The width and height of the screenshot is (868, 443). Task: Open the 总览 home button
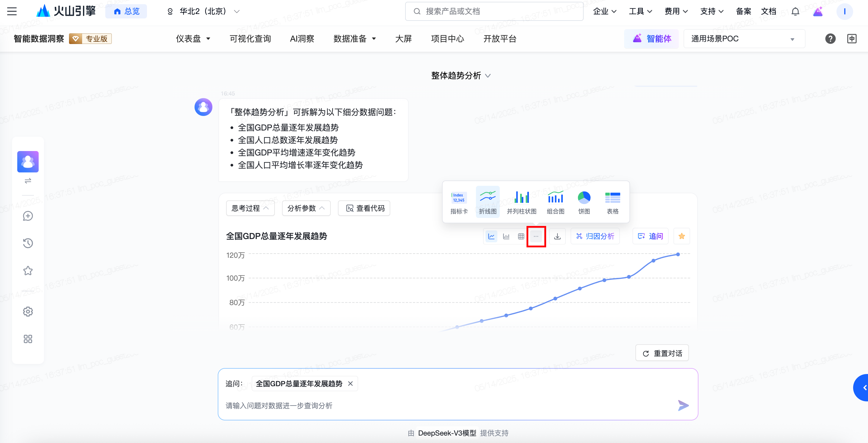pyautogui.click(x=126, y=12)
